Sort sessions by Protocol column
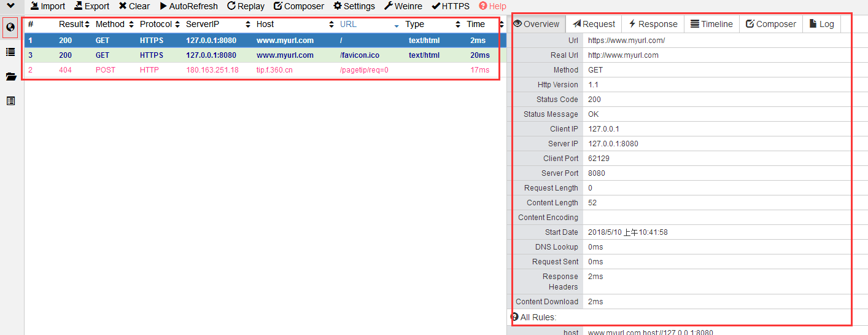 click(x=160, y=24)
